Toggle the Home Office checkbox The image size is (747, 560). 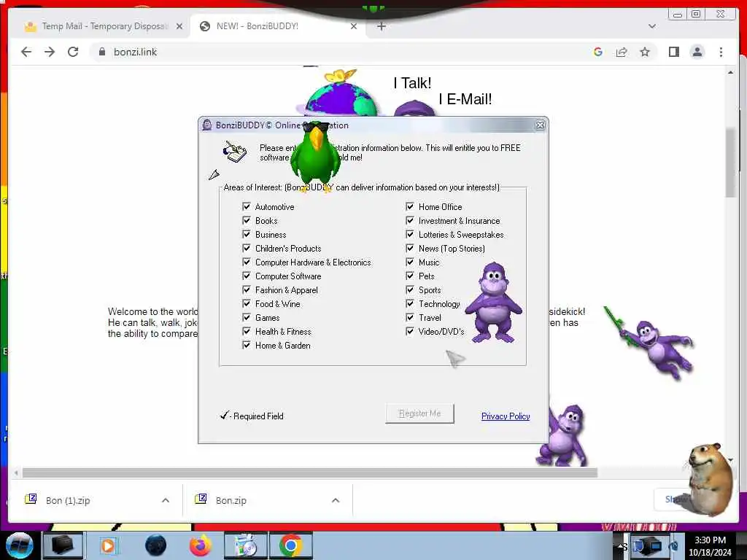tap(410, 206)
